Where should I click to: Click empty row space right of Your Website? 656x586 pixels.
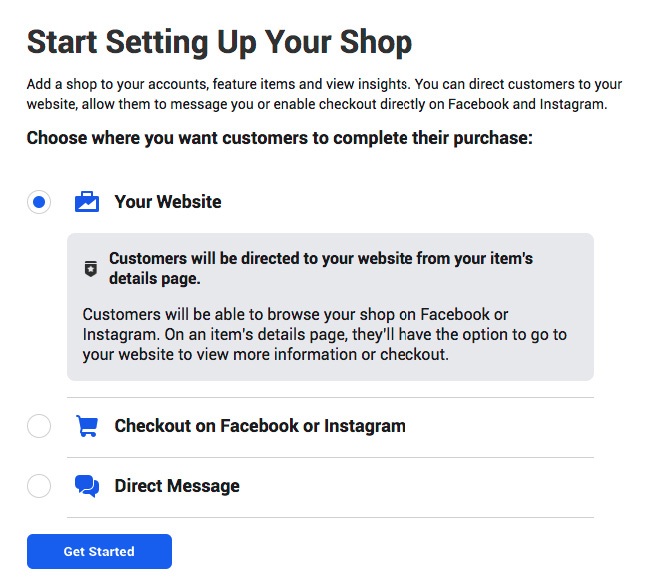pyautogui.click(x=407, y=202)
